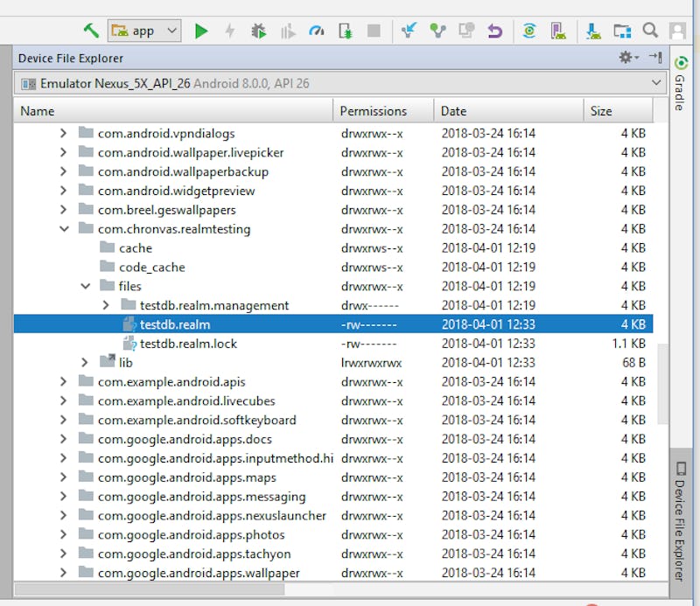This screenshot has width=700, height=606.
Task: Click the Make Project hammer icon
Action: coord(91,31)
